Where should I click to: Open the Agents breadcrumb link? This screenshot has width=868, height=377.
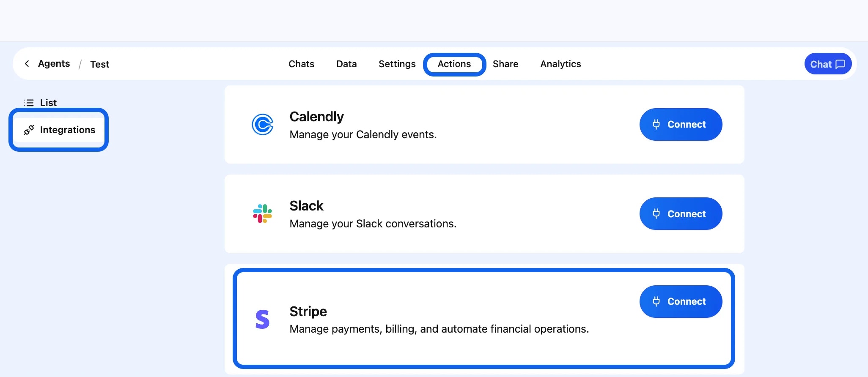coord(54,64)
